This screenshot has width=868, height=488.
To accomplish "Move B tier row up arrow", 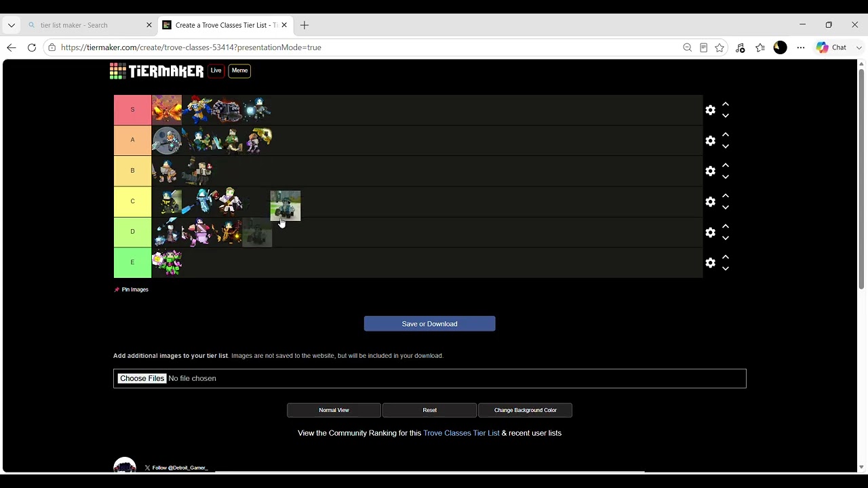I will pos(726,165).
